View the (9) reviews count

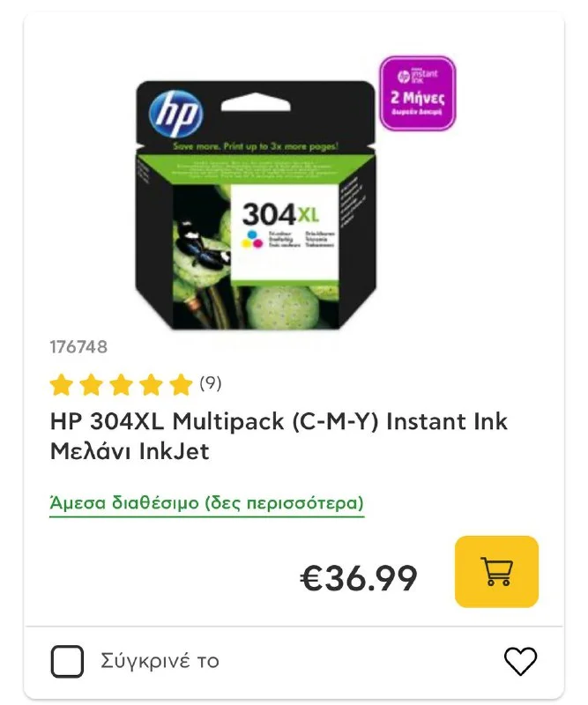tap(211, 383)
